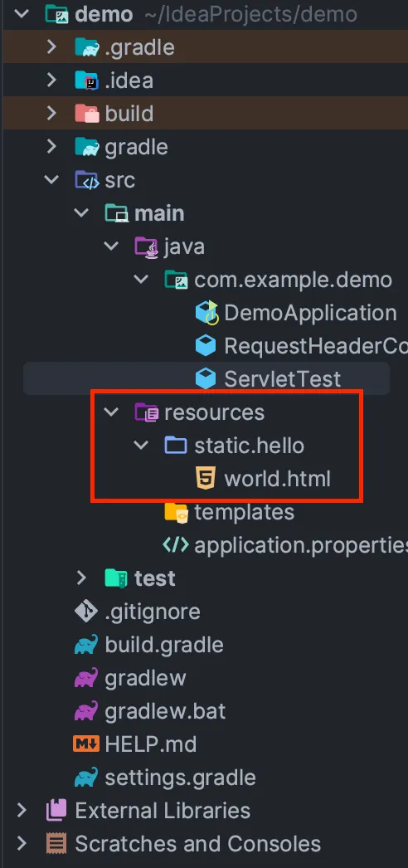Click the resources root folder icon
This screenshot has width=408, height=868.
pos(146,412)
